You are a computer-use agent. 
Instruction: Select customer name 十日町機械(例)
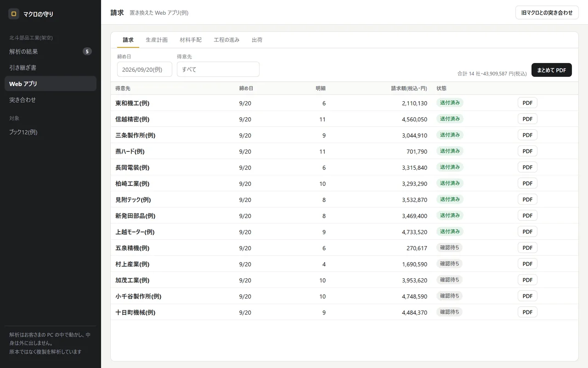pos(135,312)
